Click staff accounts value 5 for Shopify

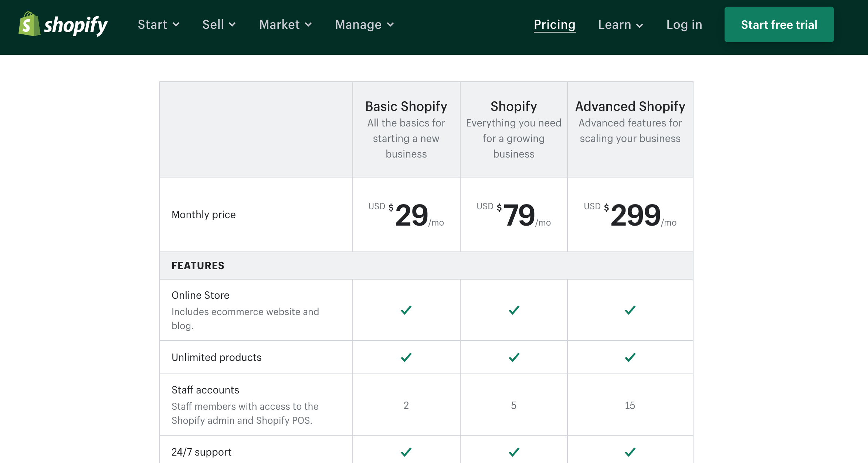click(513, 405)
